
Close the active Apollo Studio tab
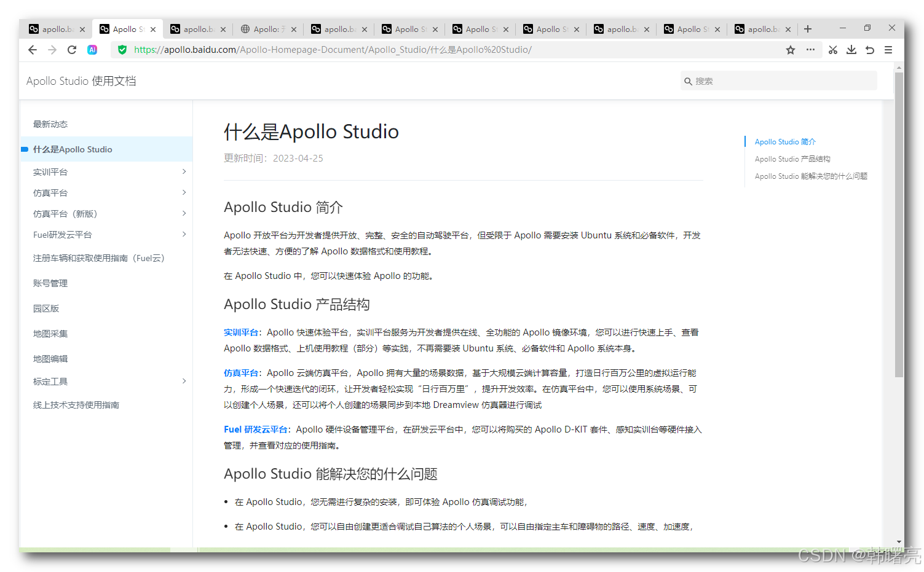coord(153,29)
